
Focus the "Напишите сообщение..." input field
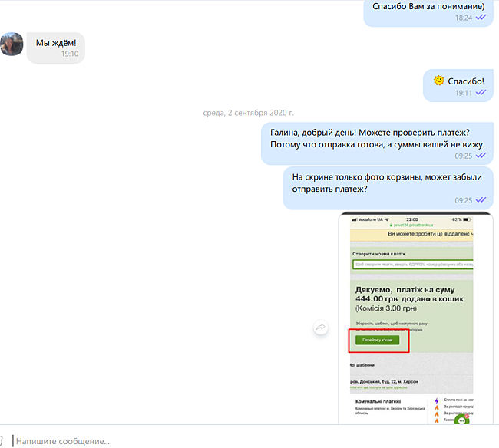[x=230, y=441]
